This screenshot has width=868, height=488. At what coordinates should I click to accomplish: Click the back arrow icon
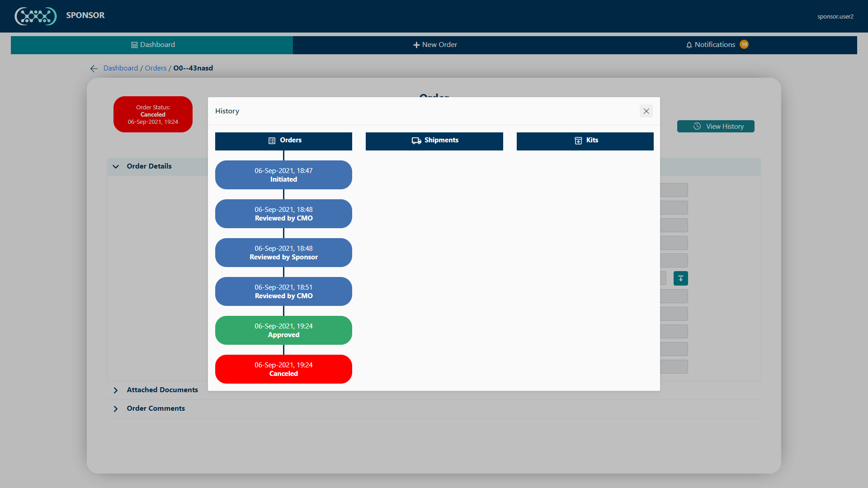pos(94,69)
